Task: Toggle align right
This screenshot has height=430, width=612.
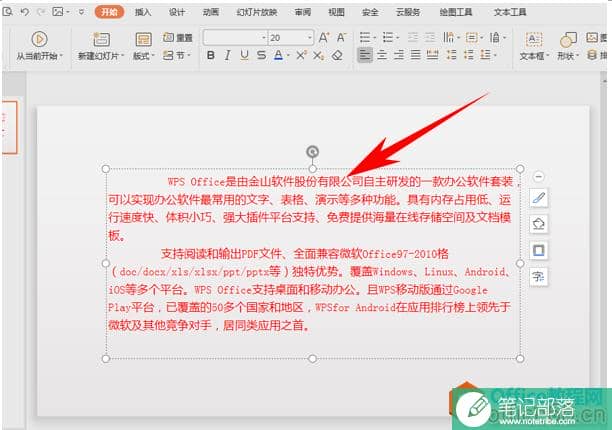Action: click(x=399, y=55)
